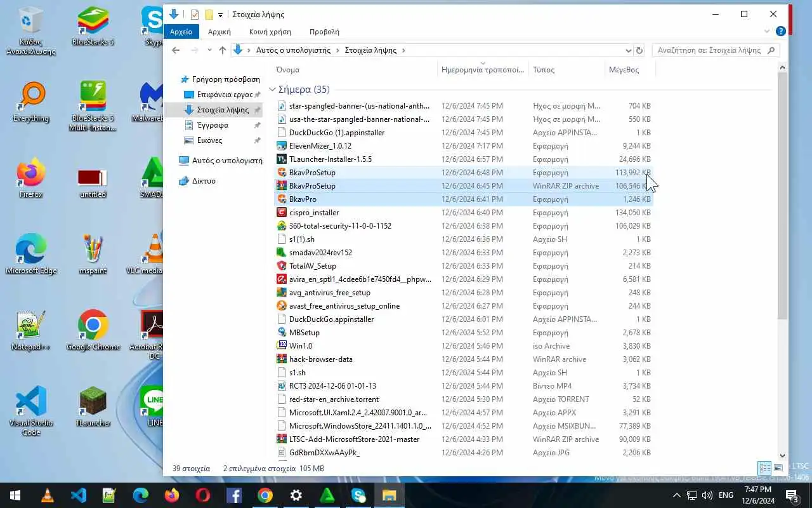Expand the ribbon with the chevron arrow

pyautogui.click(x=767, y=31)
